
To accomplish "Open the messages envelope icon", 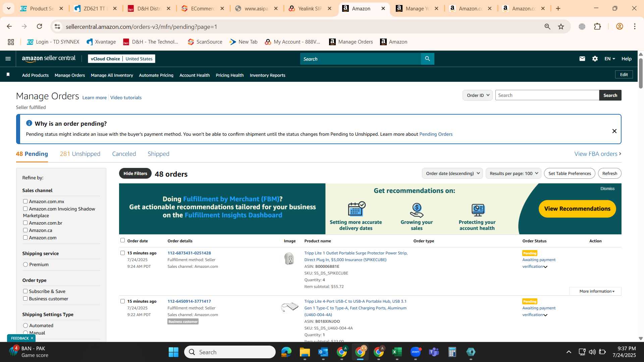I will pyautogui.click(x=582, y=59).
